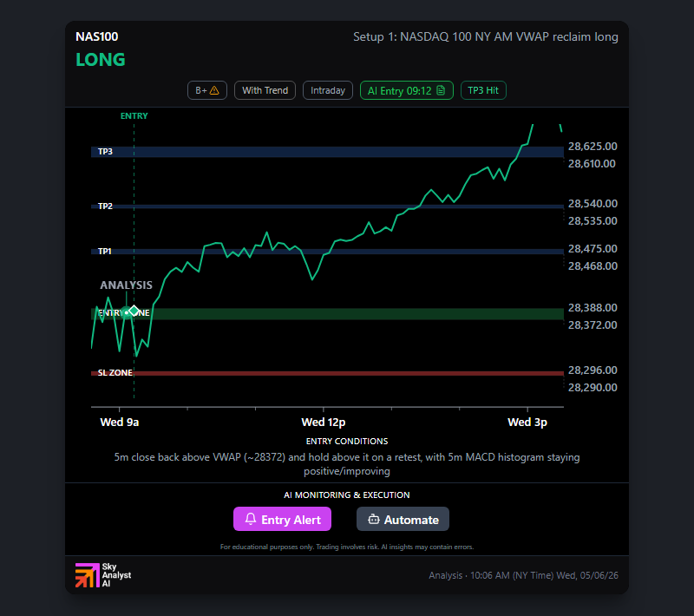Click the diamond entry marker on chart
694x616 pixels.
pyautogui.click(x=134, y=311)
